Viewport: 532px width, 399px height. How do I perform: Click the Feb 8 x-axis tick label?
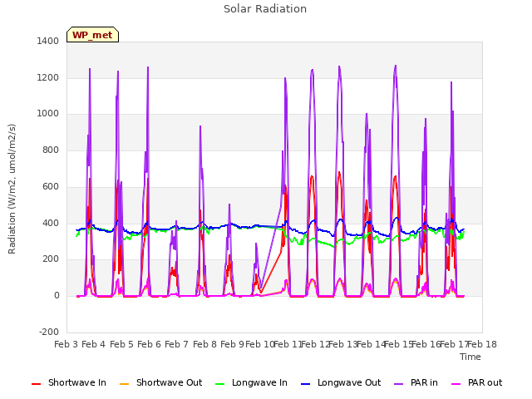pos(204,344)
